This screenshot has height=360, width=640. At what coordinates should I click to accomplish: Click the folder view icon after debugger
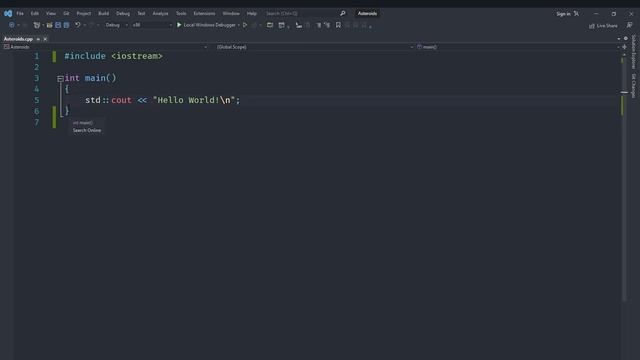tap(270, 25)
